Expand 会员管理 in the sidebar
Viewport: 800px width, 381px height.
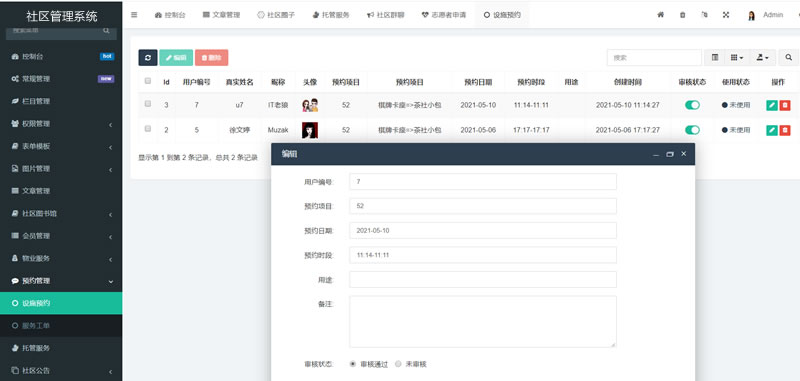(61, 236)
